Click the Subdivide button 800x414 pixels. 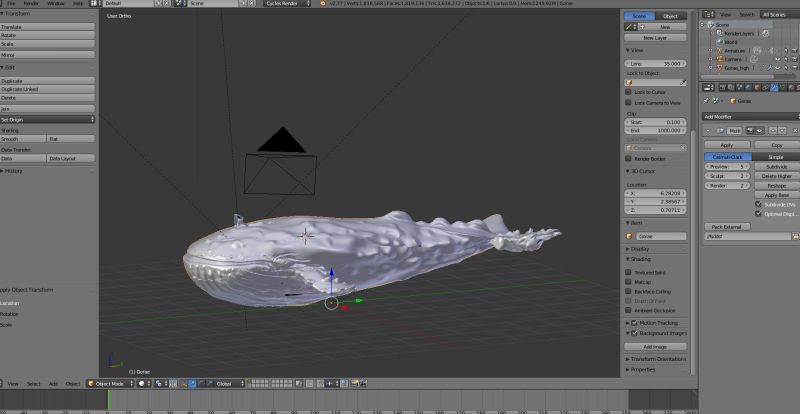tap(777, 166)
